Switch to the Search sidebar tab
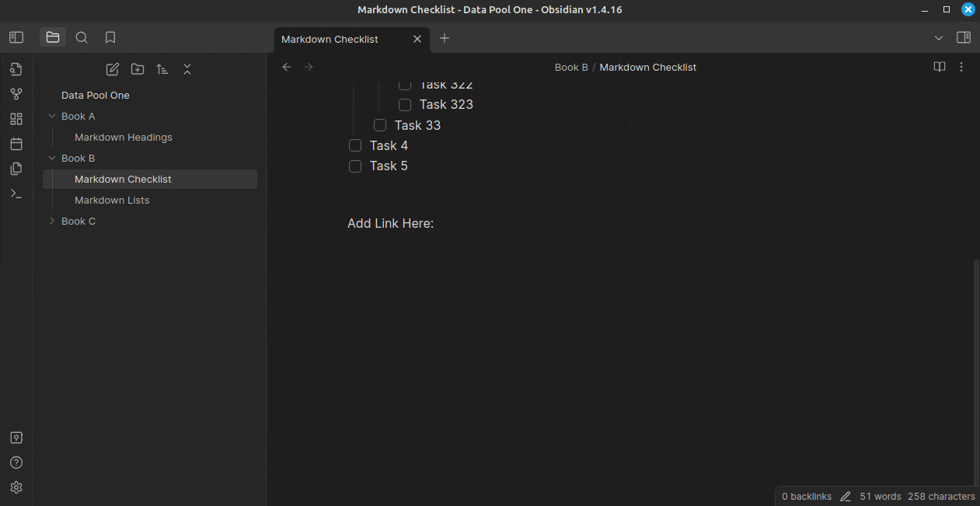The image size is (980, 506). click(82, 37)
